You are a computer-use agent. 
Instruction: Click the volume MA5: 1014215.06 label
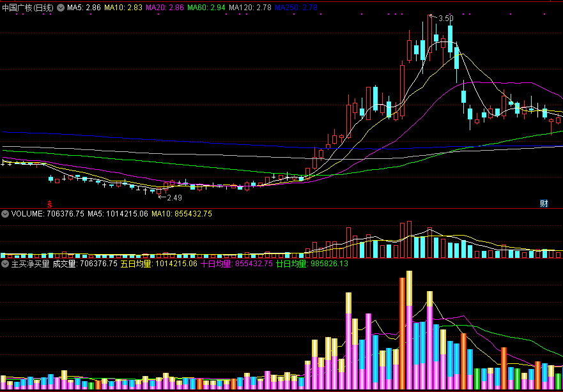coord(118,214)
